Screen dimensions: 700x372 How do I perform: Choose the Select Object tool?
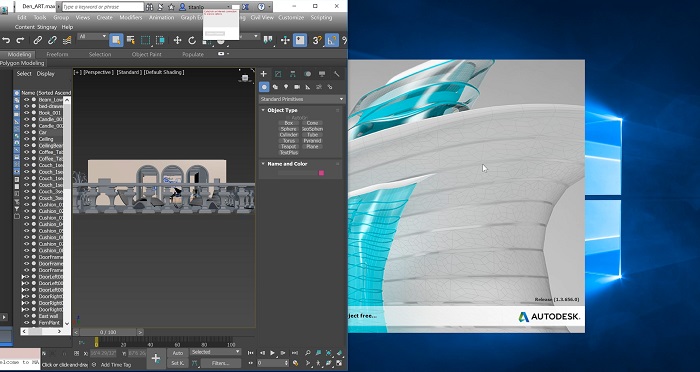pos(116,40)
